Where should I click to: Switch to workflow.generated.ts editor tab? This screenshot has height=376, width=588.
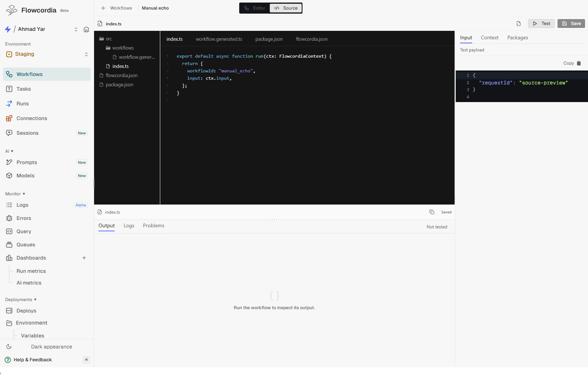(x=219, y=39)
